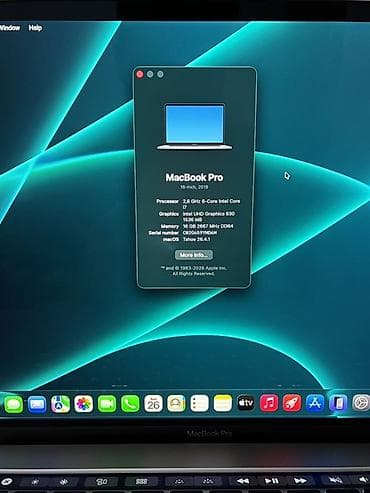The image size is (370, 493).
Task: Click the zoom button of the About window
Action: [x=160, y=74]
